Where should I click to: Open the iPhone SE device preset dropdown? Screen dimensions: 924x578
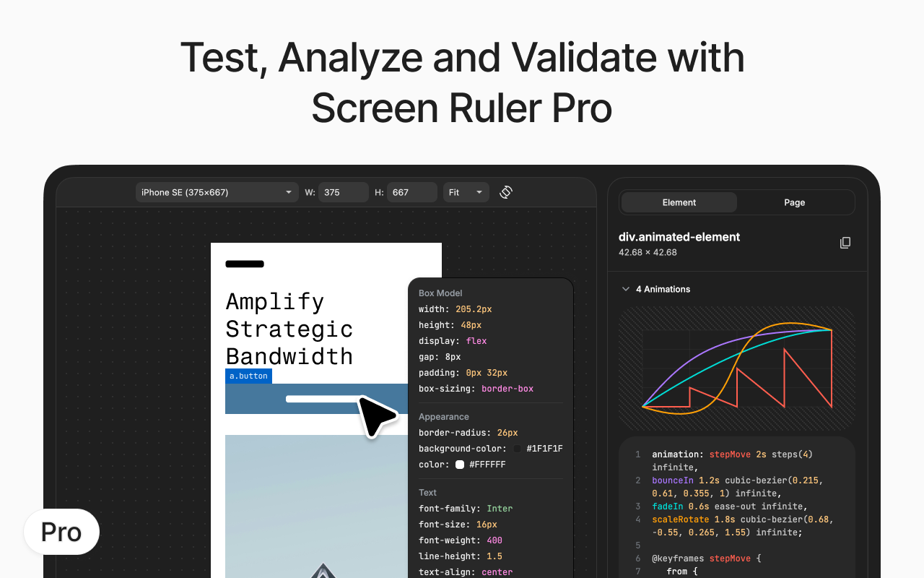(x=217, y=192)
